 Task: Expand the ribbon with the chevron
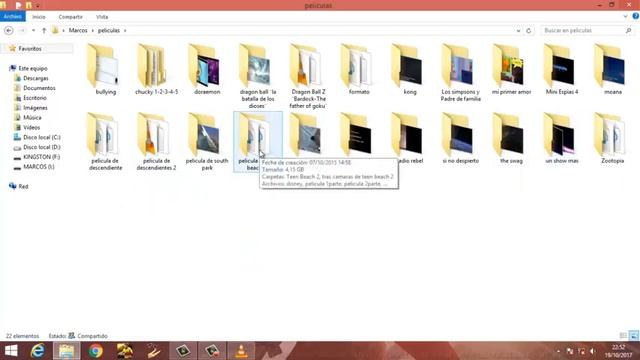tap(625, 17)
